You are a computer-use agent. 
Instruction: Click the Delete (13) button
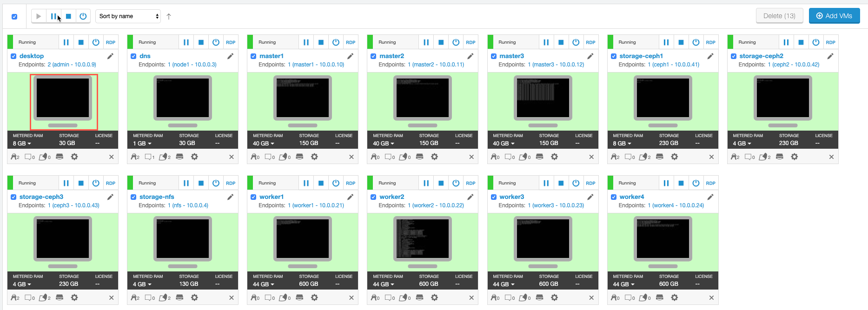point(779,16)
